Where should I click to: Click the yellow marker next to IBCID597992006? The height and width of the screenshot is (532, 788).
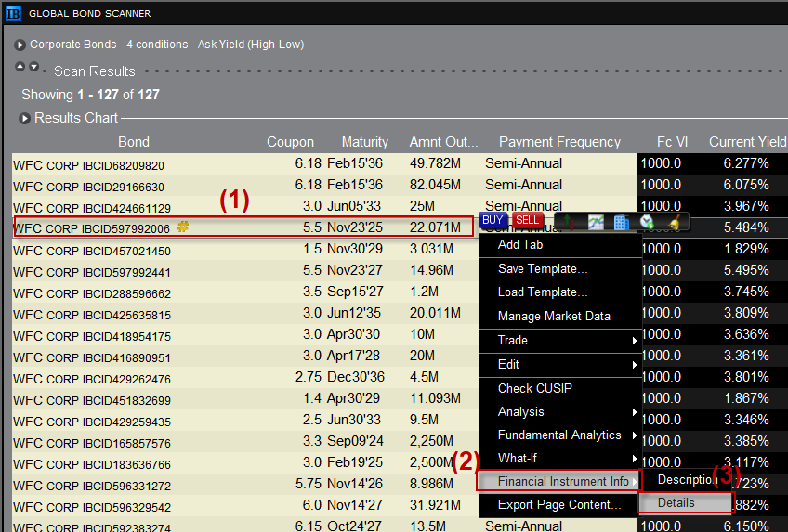point(183,227)
